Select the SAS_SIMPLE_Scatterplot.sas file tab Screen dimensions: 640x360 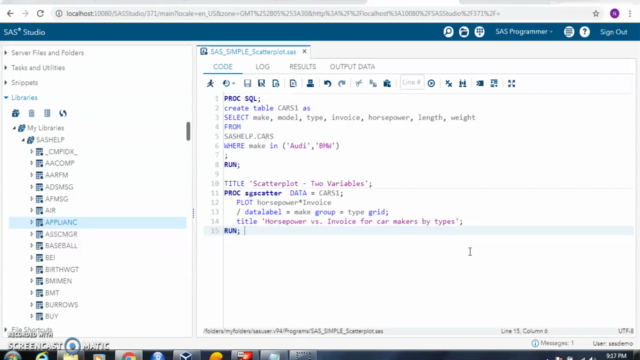click(253, 52)
